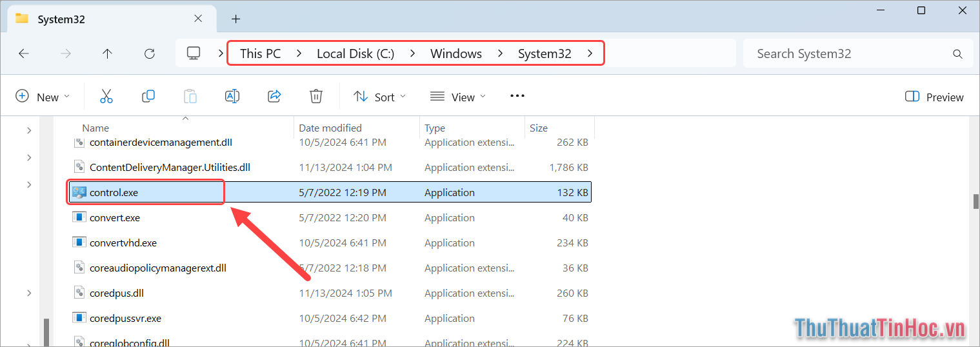Open the Sort dropdown menu
This screenshot has width=980, height=347.
point(380,97)
